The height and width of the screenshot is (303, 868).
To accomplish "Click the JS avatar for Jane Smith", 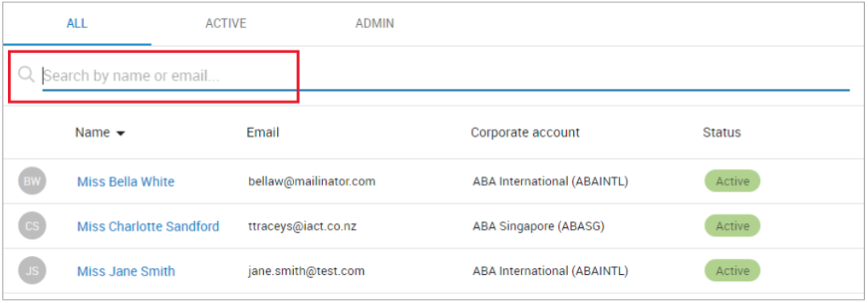I will coord(32,271).
